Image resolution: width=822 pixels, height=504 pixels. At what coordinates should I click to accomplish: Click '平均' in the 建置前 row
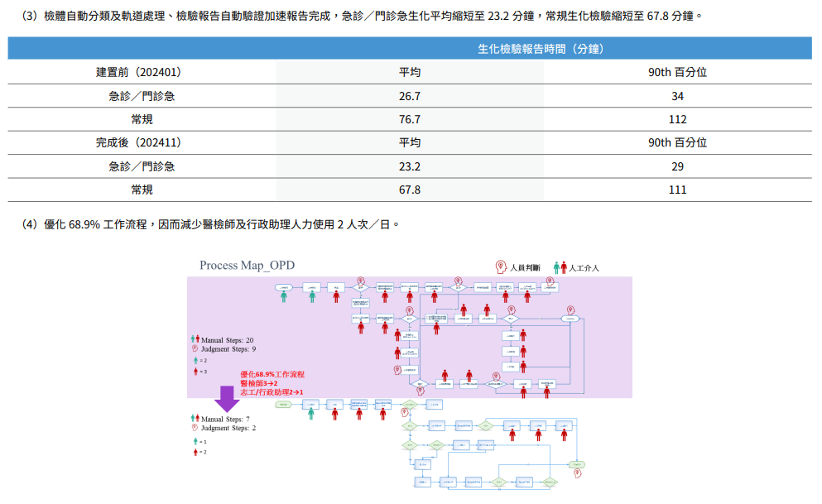410,72
